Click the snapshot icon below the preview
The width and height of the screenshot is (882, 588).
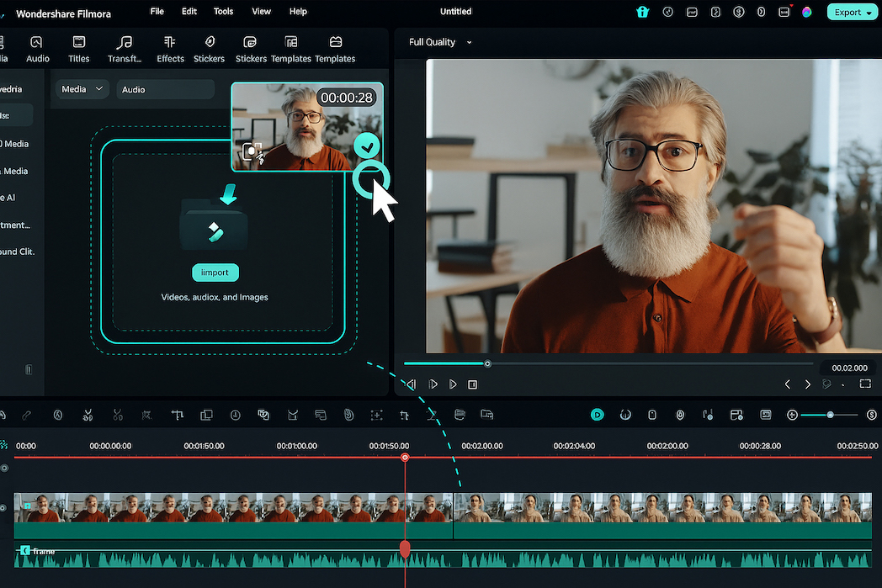coord(828,384)
